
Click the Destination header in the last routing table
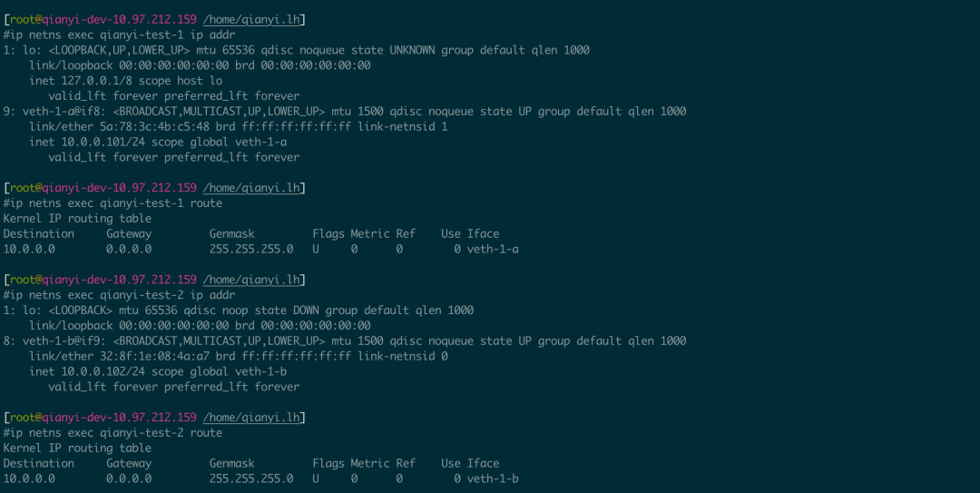click(39, 464)
